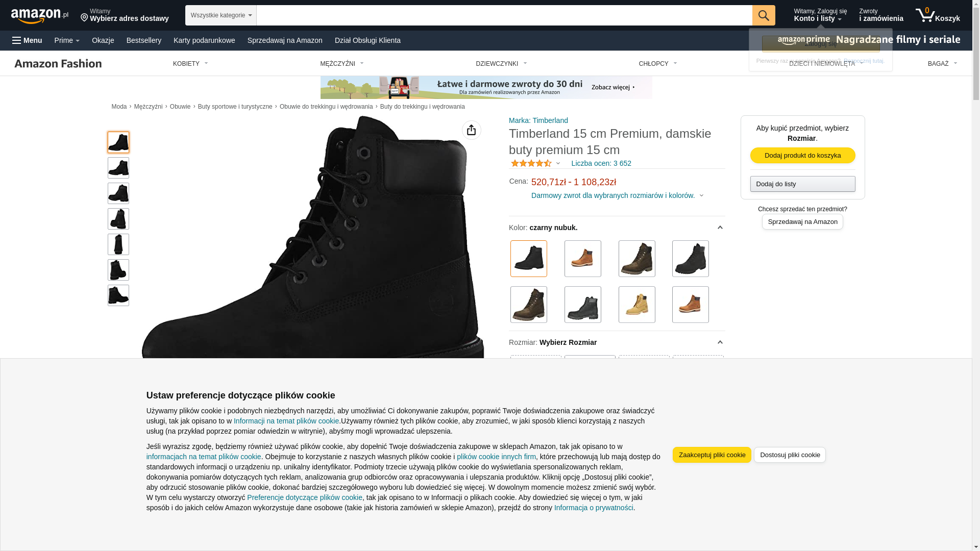The height and width of the screenshot is (551, 980).
Task: Collapse the Rozmiar section chevron
Action: click(x=720, y=342)
